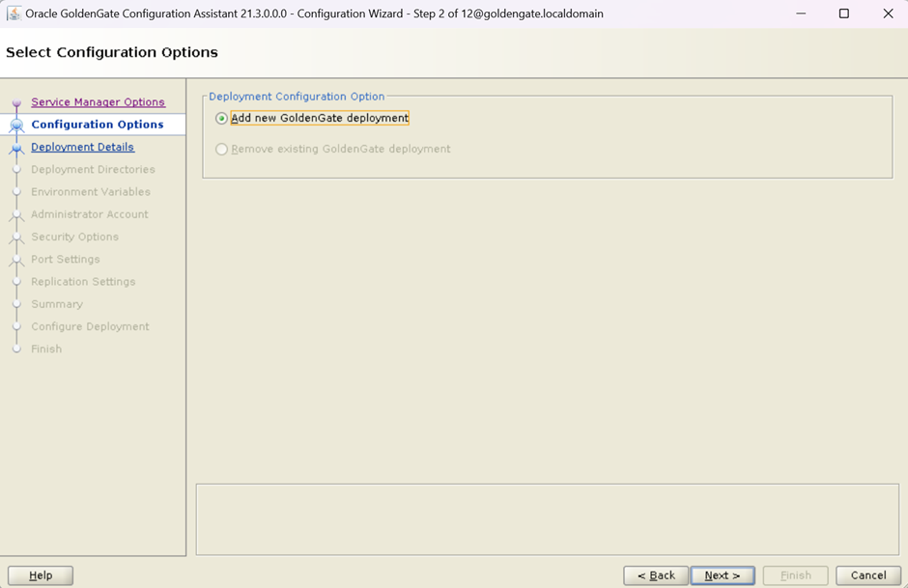The width and height of the screenshot is (908, 588).
Task: Select Configuration Options in wizard sidebar
Action: (x=97, y=125)
